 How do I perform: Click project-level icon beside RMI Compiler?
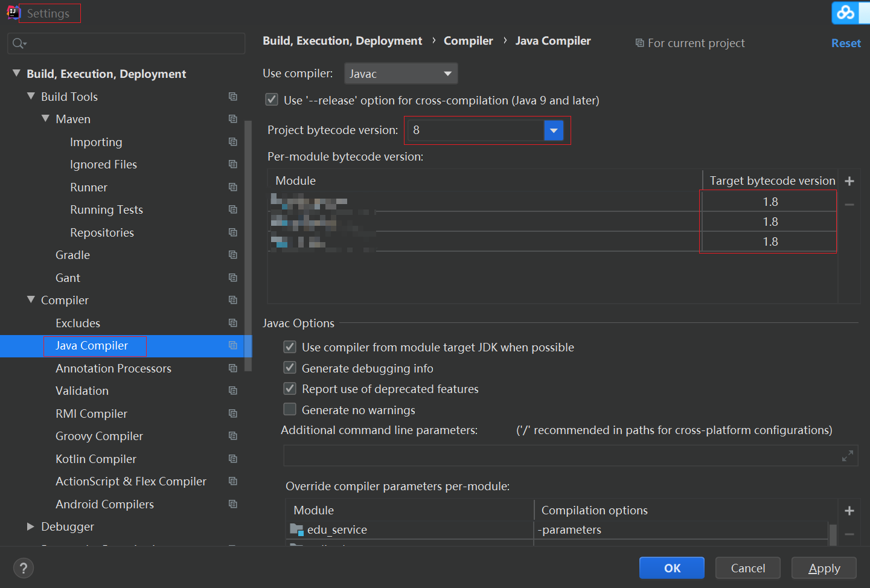pos(233,414)
